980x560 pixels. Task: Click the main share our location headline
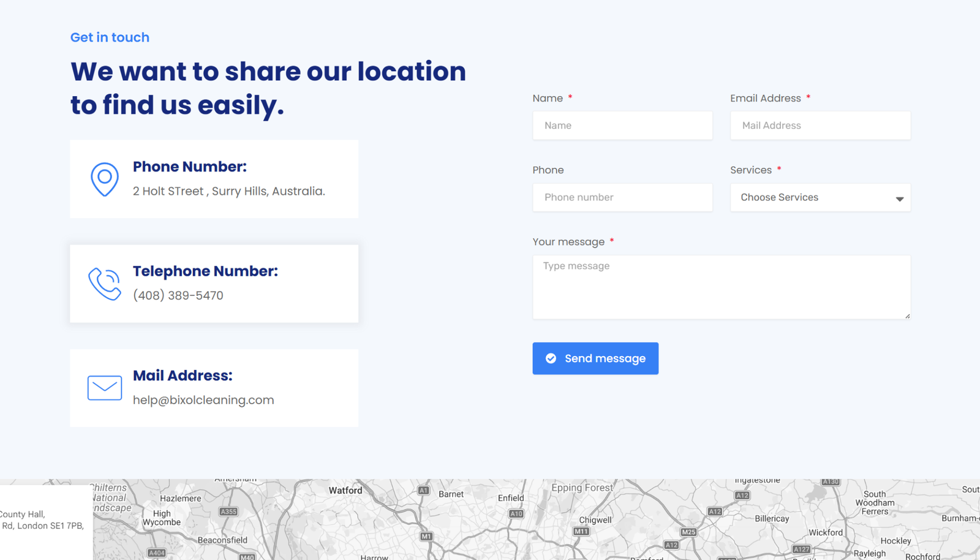point(268,88)
